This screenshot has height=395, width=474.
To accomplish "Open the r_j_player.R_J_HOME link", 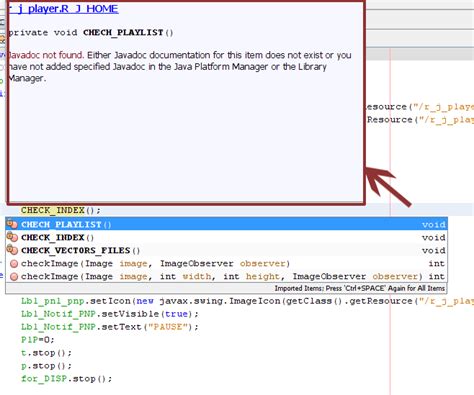I will point(63,9).
